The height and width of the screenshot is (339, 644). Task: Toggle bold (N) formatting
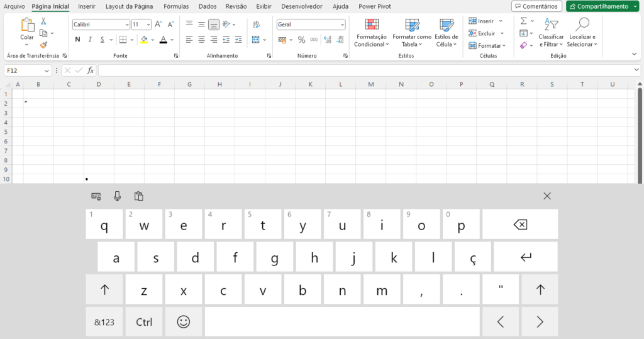[77, 40]
